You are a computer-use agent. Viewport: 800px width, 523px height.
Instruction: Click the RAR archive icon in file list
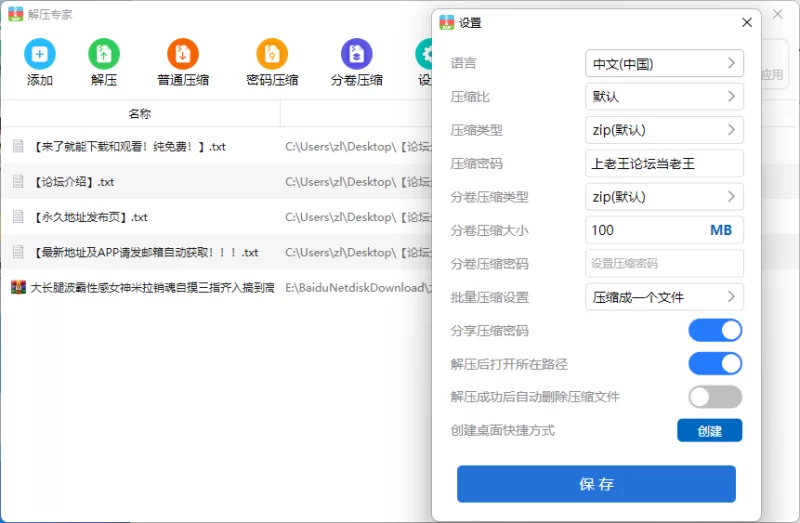click(x=18, y=287)
